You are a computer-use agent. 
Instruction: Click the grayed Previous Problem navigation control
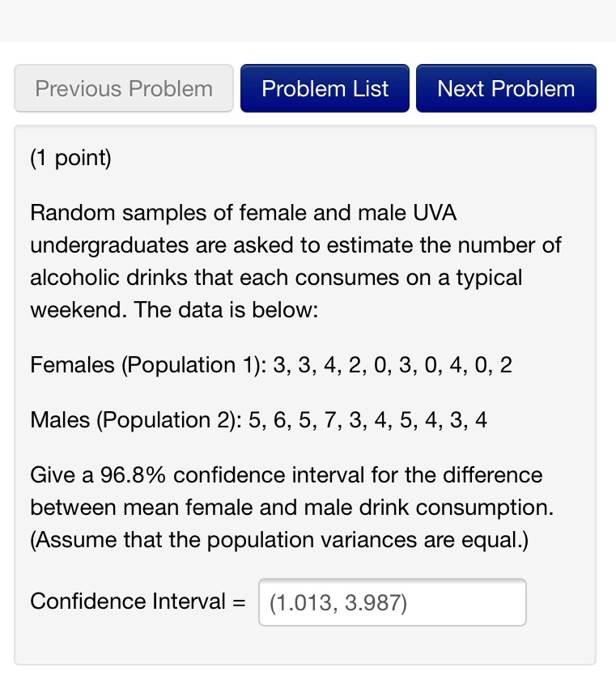[x=123, y=88]
